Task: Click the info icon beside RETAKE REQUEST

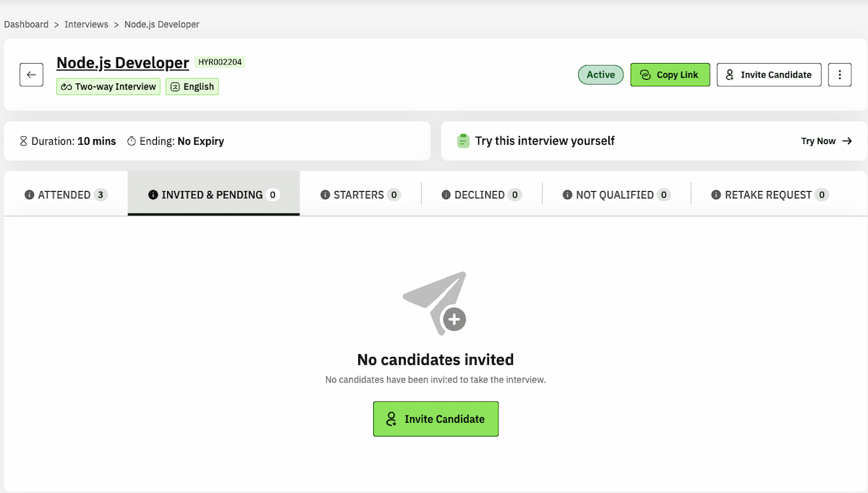Action: [716, 195]
